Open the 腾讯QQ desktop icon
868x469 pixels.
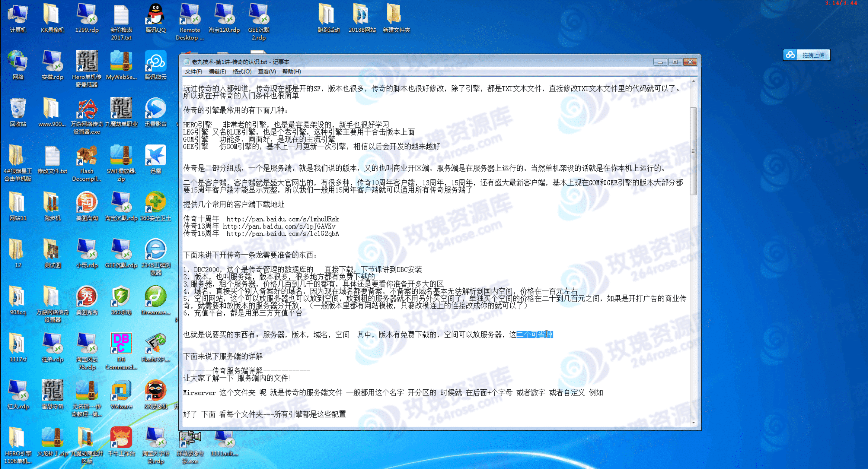155,15
